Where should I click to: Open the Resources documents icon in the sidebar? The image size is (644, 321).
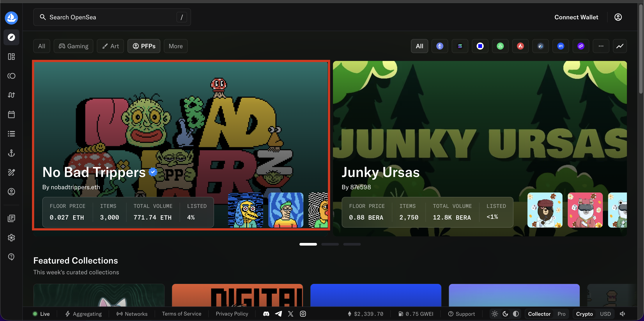[x=11, y=218]
